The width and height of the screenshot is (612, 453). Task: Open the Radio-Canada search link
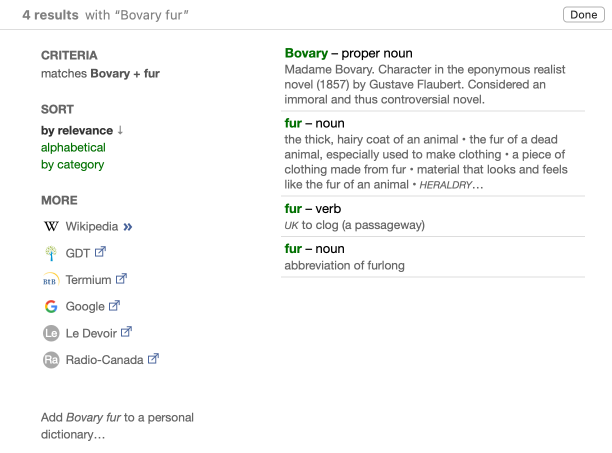coord(105,360)
